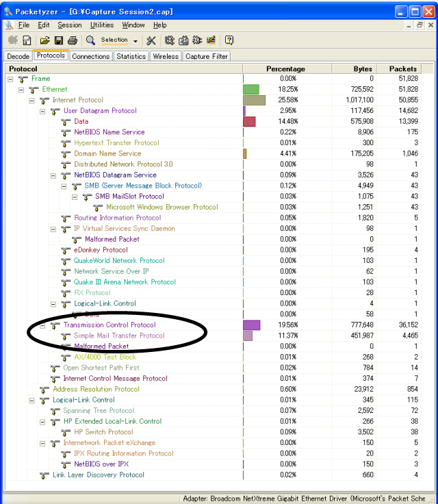
Task: Switch to the Decode tab
Action: (18, 56)
